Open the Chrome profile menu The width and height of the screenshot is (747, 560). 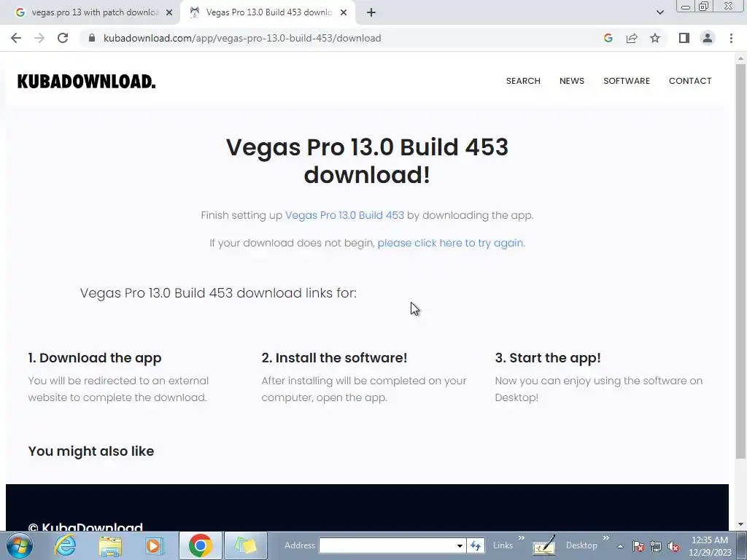(708, 38)
